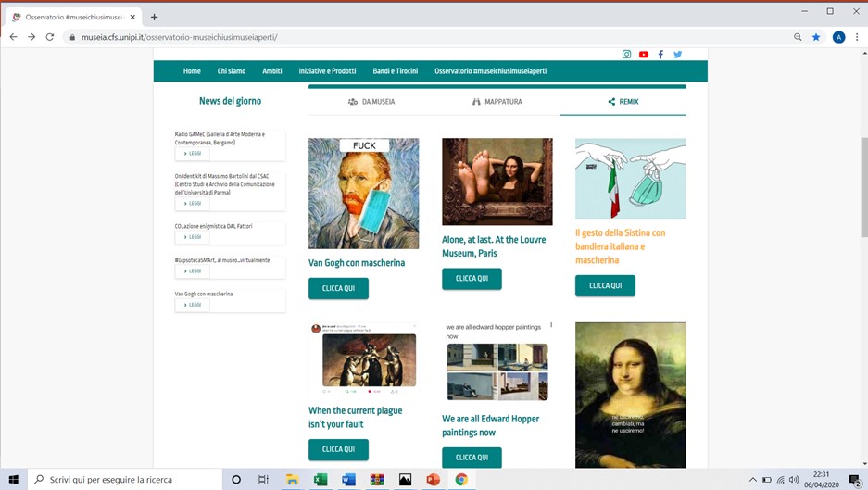868x490 pixels.
Task: Open the Mona Lisa Louvre thumbnail
Action: coord(497,182)
